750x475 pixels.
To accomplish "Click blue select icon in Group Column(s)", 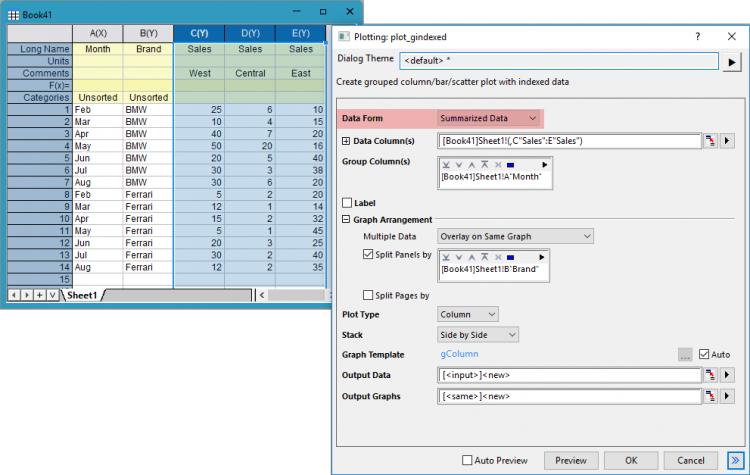I will pyautogui.click(x=510, y=165).
